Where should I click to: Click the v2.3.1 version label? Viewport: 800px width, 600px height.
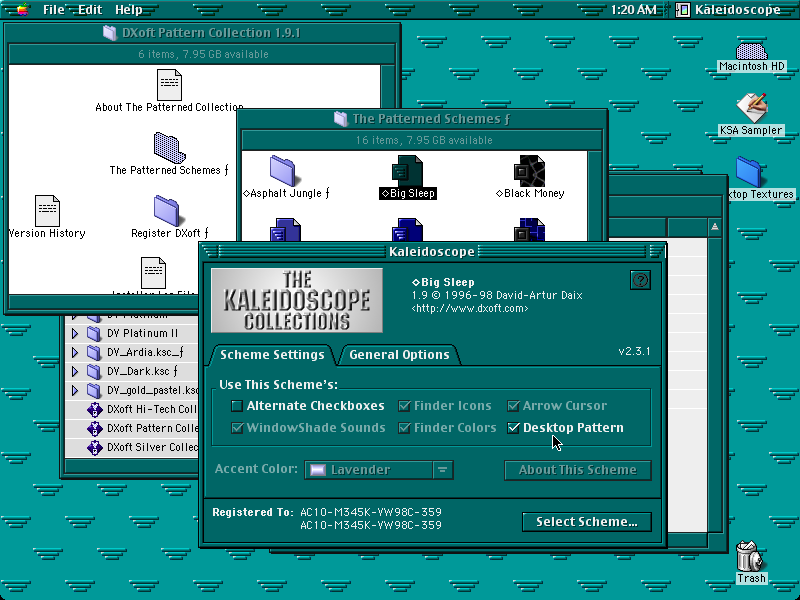[x=634, y=351]
